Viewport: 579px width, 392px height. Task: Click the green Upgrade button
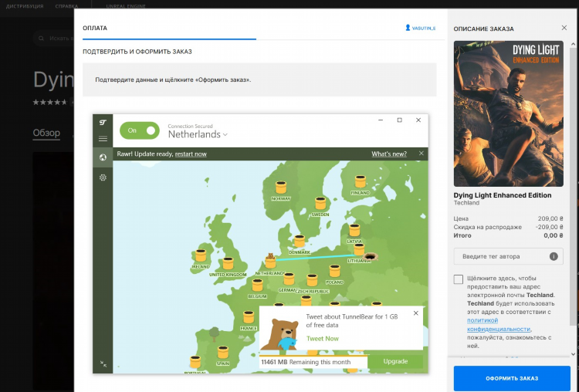(395, 361)
